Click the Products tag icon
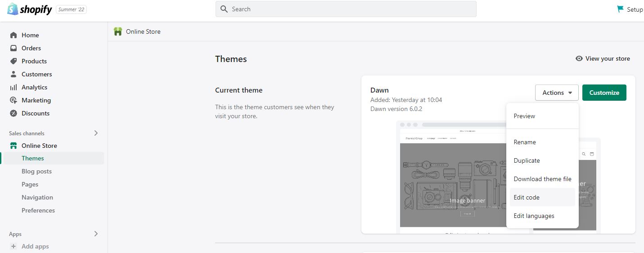644x253 pixels. click(x=14, y=61)
